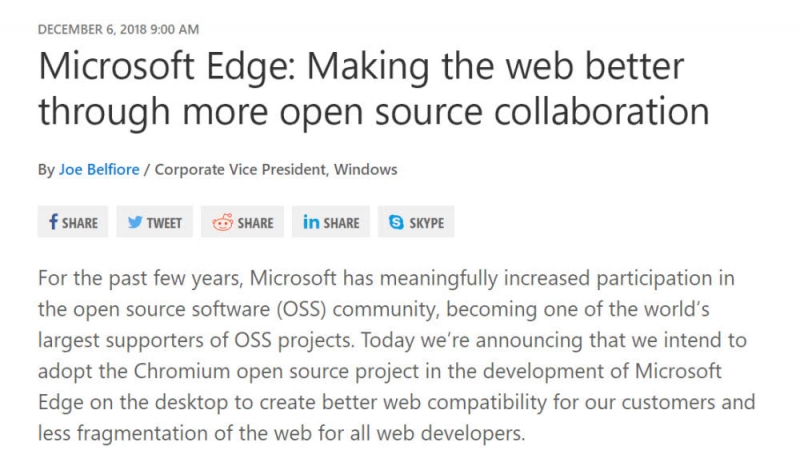Click the 'Corporate Vice President, Windows' title text

(x=276, y=169)
